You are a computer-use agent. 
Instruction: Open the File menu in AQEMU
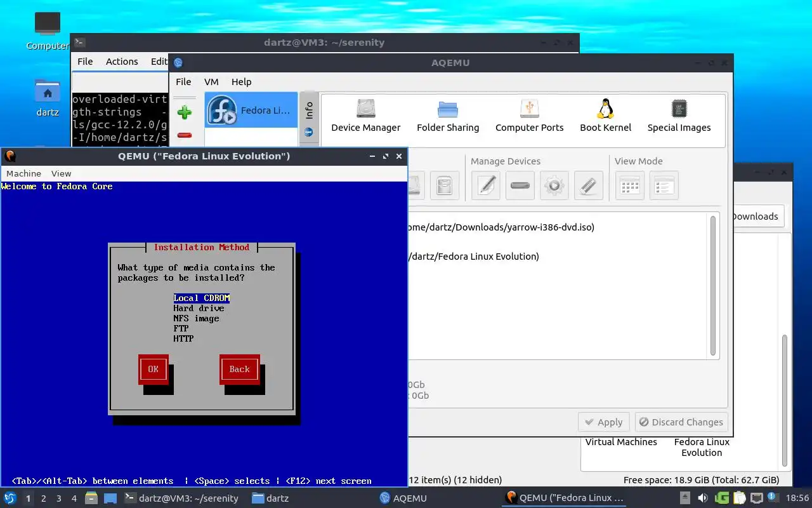click(183, 81)
